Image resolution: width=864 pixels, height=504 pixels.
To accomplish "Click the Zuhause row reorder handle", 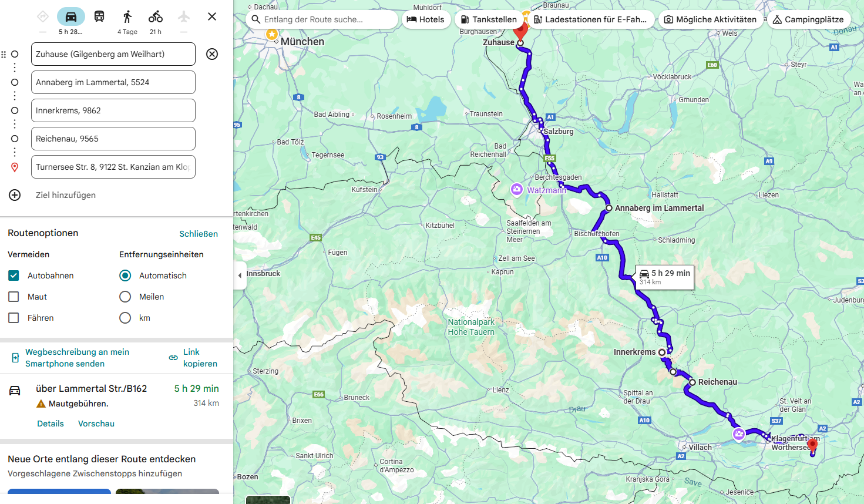I will [4, 54].
